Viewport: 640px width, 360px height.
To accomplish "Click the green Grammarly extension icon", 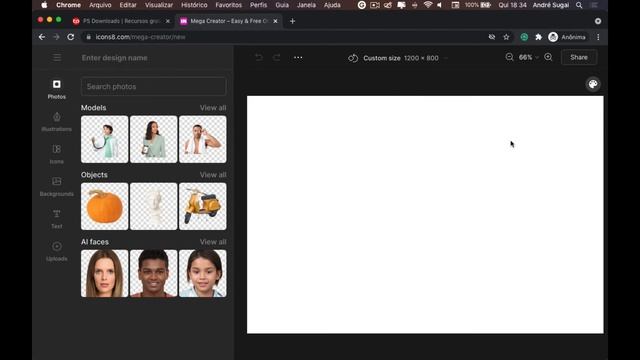I will [524, 37].
